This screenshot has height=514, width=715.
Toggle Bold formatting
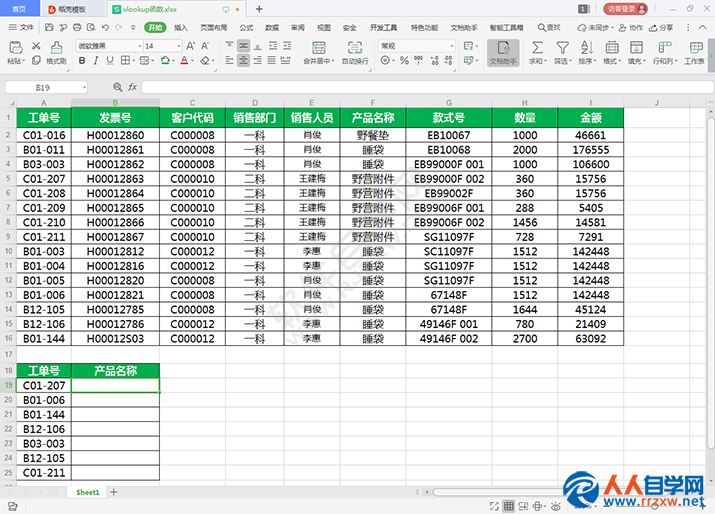(x=82, y=60)
